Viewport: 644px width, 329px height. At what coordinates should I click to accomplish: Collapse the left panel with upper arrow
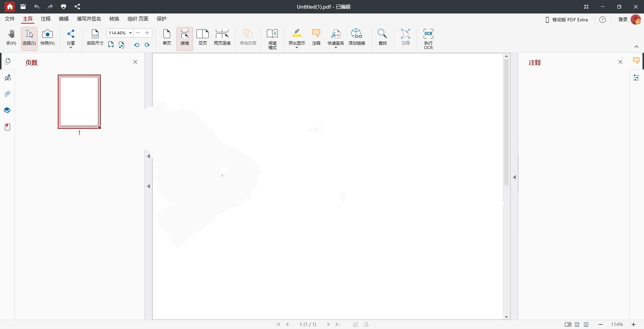click(x=148, y=156)
